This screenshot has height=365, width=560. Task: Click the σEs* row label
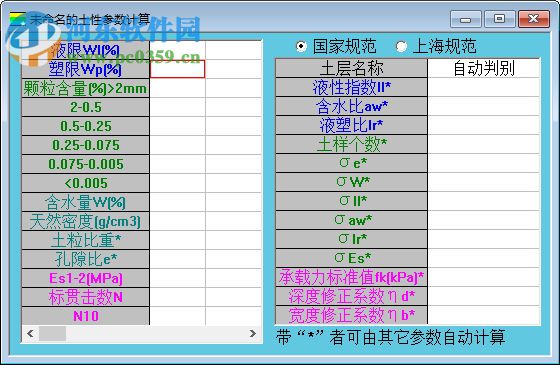point(351,258)
